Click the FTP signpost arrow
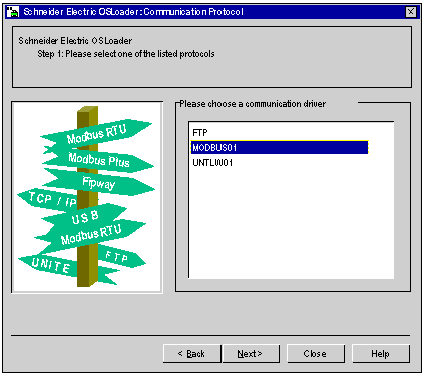The width and height of the screenshot is (440, 376). click(117, 257)
